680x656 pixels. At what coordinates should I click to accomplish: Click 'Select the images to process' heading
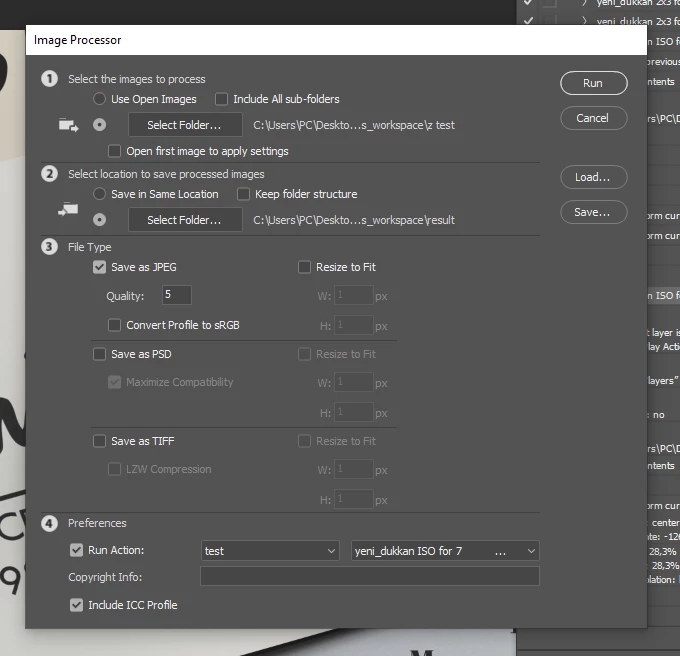tap(137, 79)
